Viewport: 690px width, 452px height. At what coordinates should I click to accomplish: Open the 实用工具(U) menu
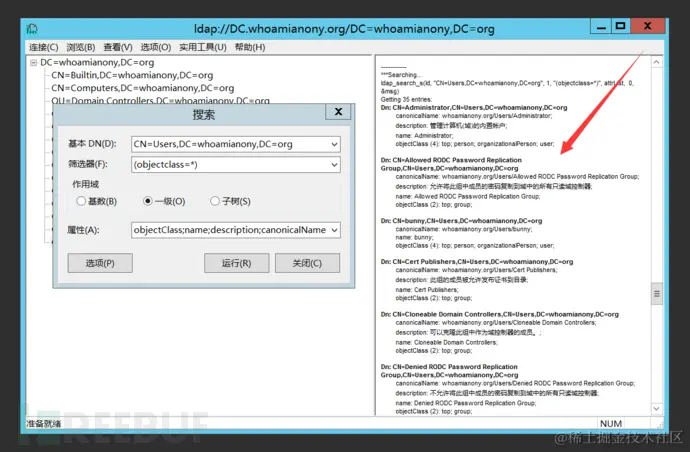[x=203, y=47]
